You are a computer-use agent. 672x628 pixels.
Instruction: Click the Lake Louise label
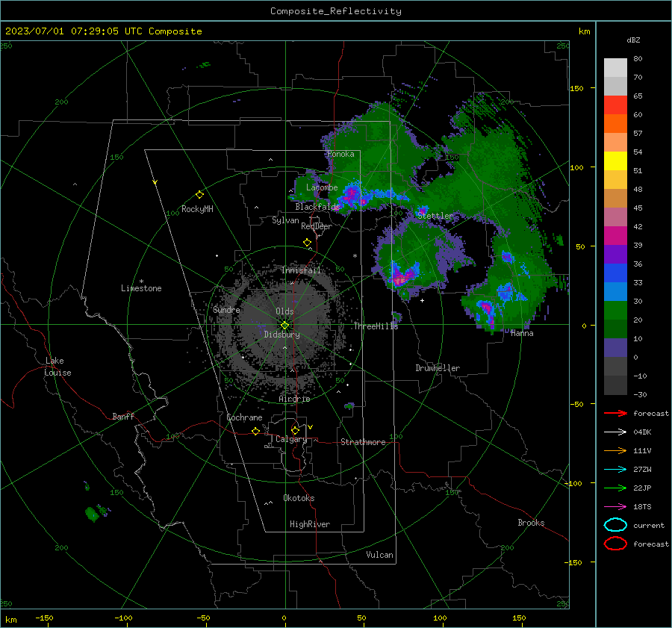coord(57,367)
